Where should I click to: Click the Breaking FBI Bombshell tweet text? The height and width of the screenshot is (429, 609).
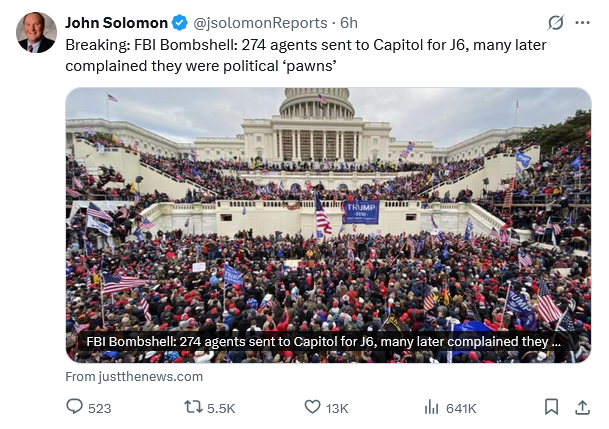click(300, 54)
